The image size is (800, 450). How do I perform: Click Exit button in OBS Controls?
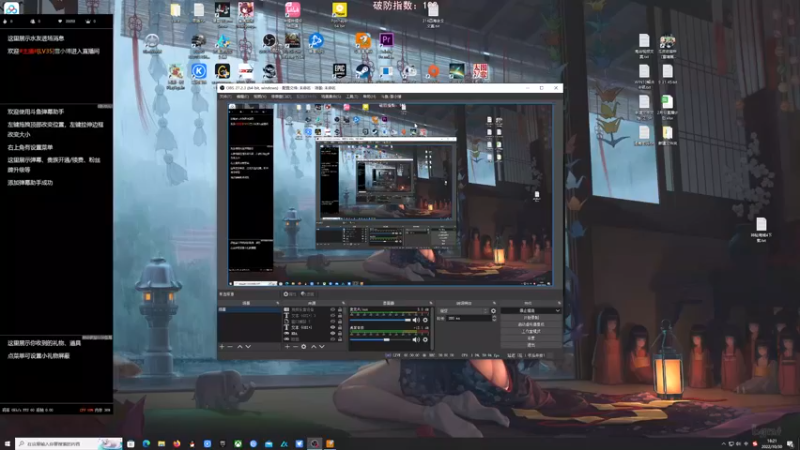531,344
